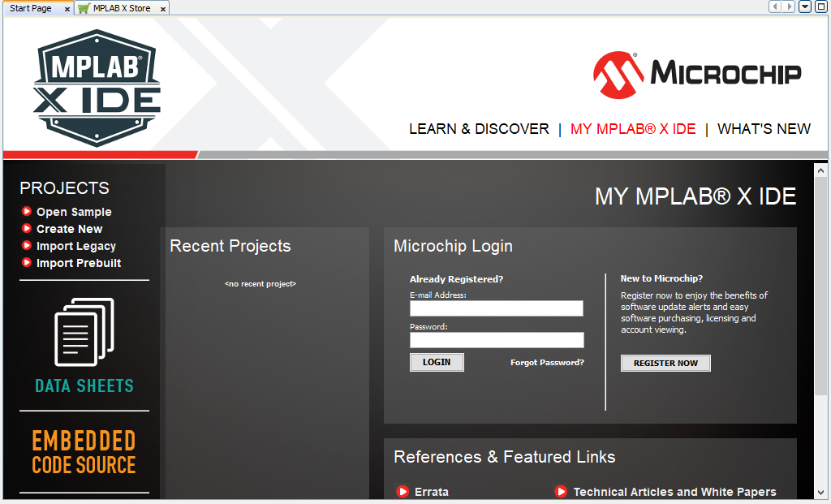Screen dimensions: 831x504
Task: Click the arrow icon for Technical Articles
Action: 560,491
